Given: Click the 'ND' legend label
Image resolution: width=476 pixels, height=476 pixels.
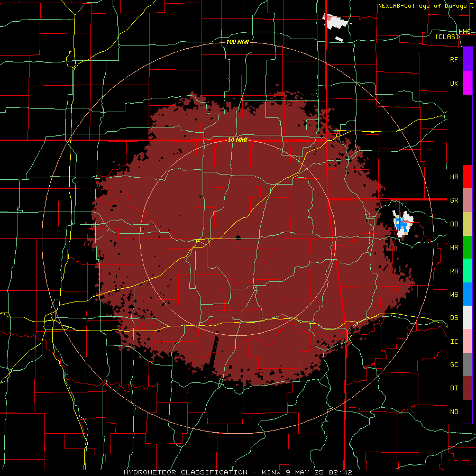Looking at the screenshot, I should (454, 412).
